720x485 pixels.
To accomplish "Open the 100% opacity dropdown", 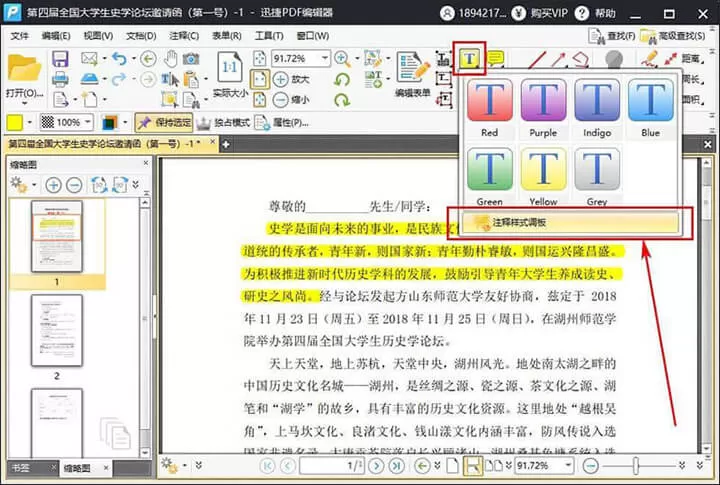I will (87, 122).
